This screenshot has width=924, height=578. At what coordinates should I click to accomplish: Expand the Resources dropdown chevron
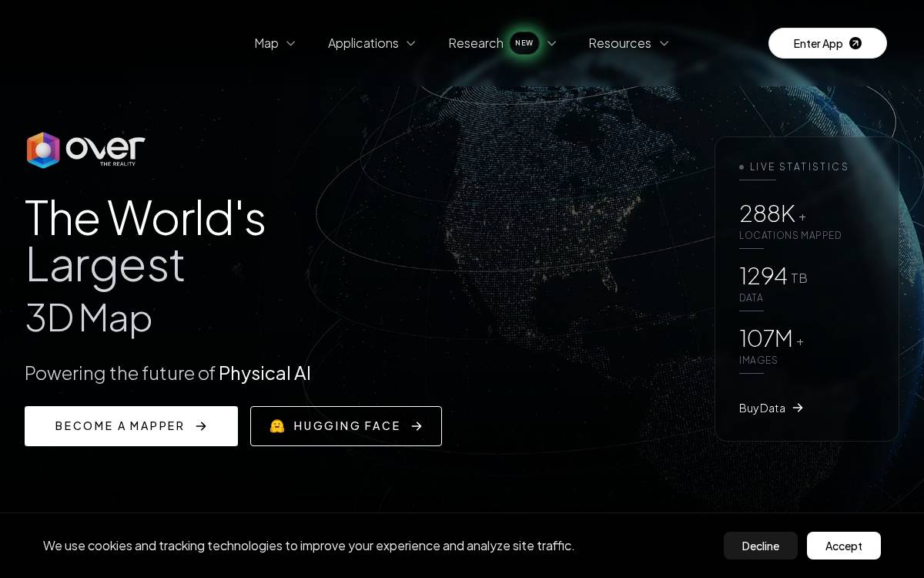664,43
